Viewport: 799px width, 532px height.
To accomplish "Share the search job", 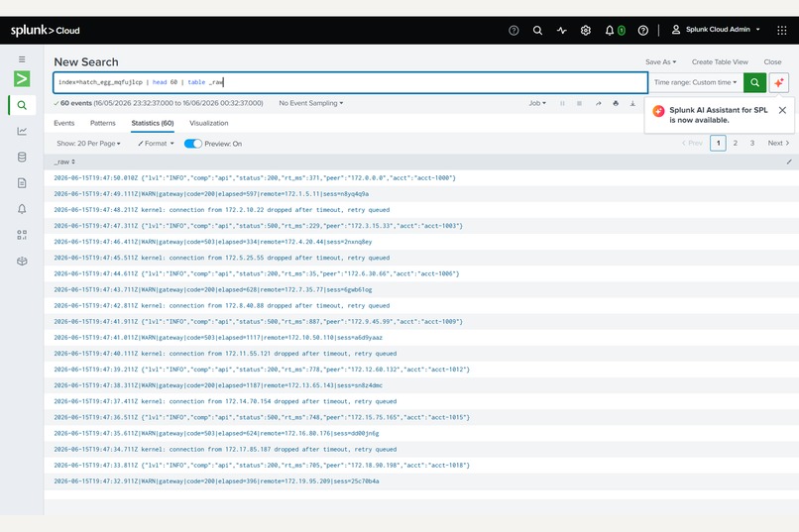I will tap(598, 103).
